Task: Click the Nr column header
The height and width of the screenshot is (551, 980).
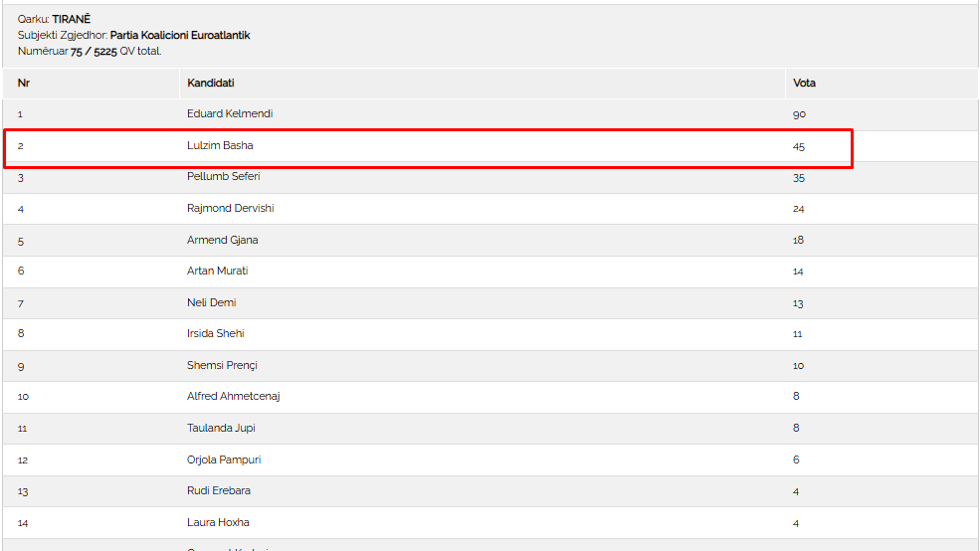Action: (x=24, y=83)
